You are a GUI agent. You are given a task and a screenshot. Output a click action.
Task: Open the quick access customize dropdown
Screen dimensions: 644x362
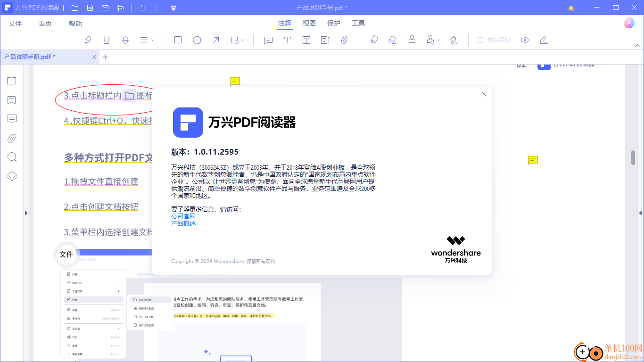(x=173, y=8)
